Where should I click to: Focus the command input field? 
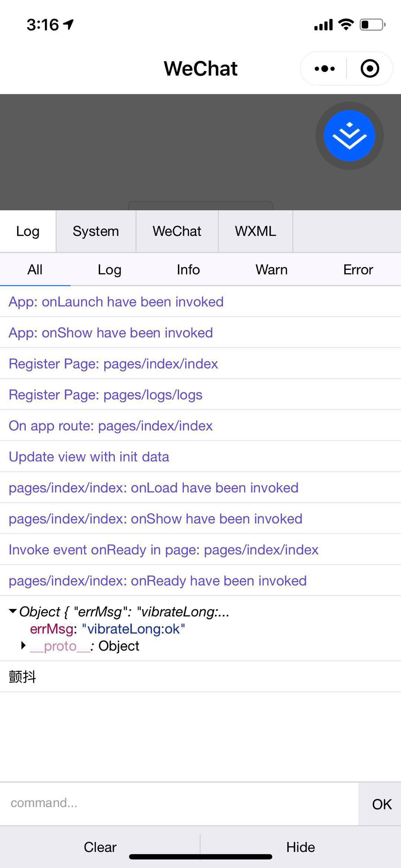179,804
